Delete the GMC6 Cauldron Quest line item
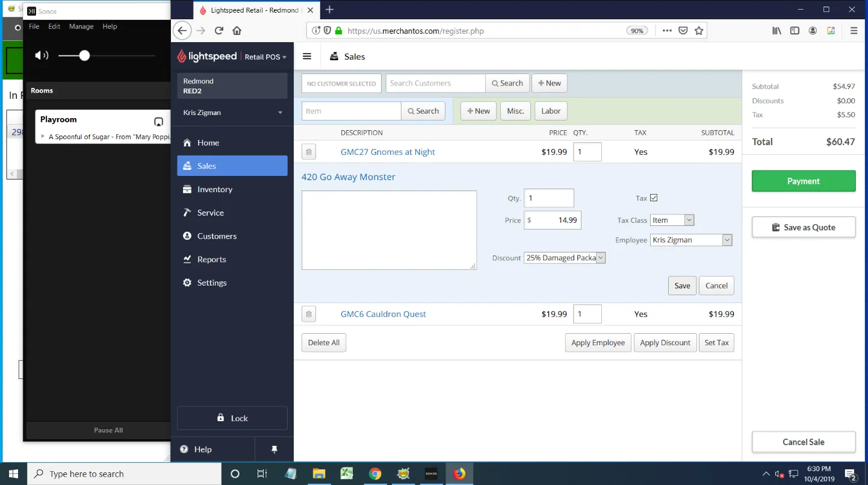This screenshot has width=868, height=485. [309, 314]
